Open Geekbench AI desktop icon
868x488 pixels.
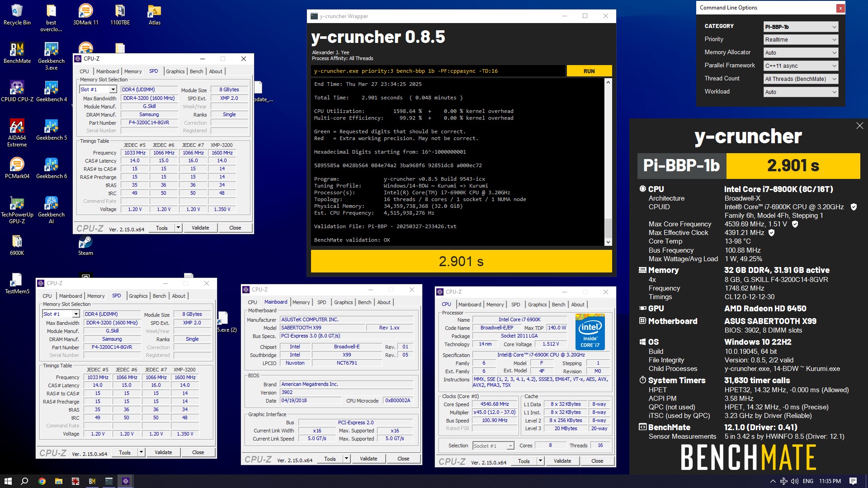[51, 210]
